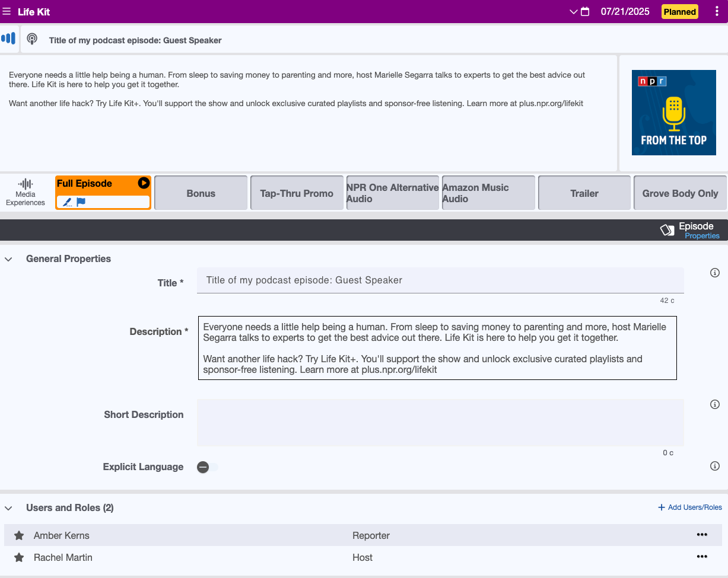
Task: Collapse the Users and Roles section
Action: tap(8, 508)
